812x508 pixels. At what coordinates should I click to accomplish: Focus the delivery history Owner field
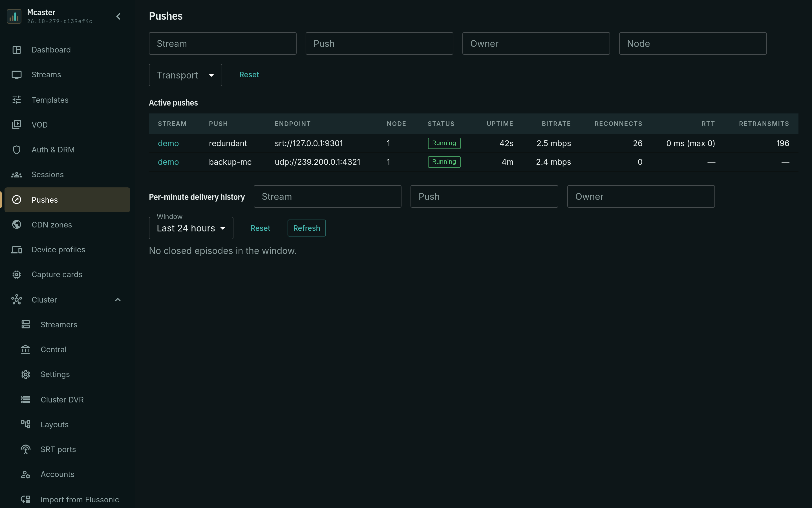[x=641, y=196]
